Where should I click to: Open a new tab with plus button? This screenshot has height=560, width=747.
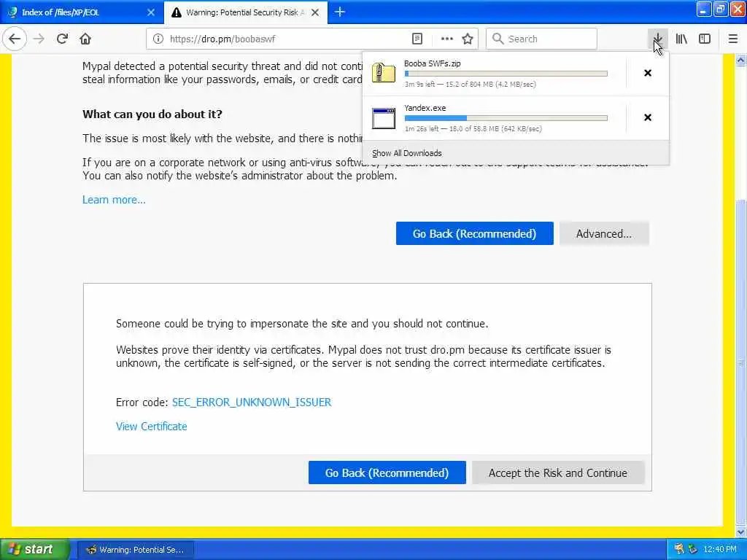point(340,12)
